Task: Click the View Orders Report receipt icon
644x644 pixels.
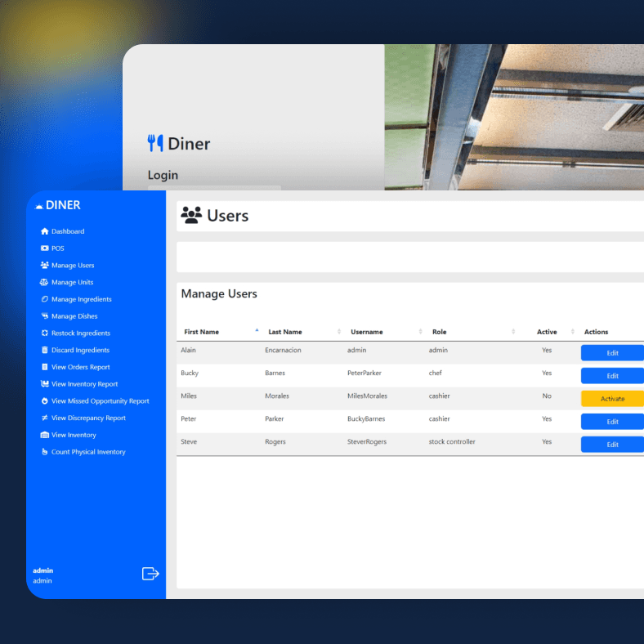Action: [45, 367]
